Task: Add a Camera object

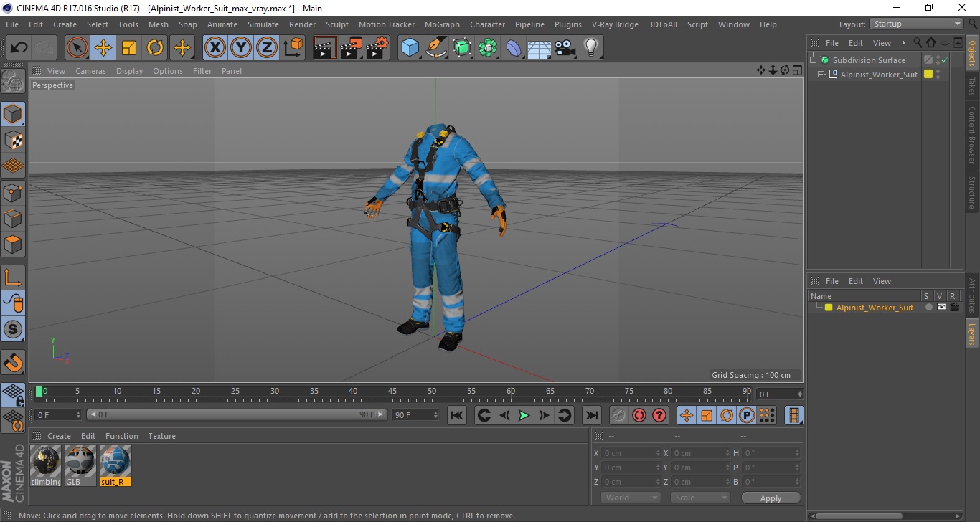Action: (x=565, y=48)
